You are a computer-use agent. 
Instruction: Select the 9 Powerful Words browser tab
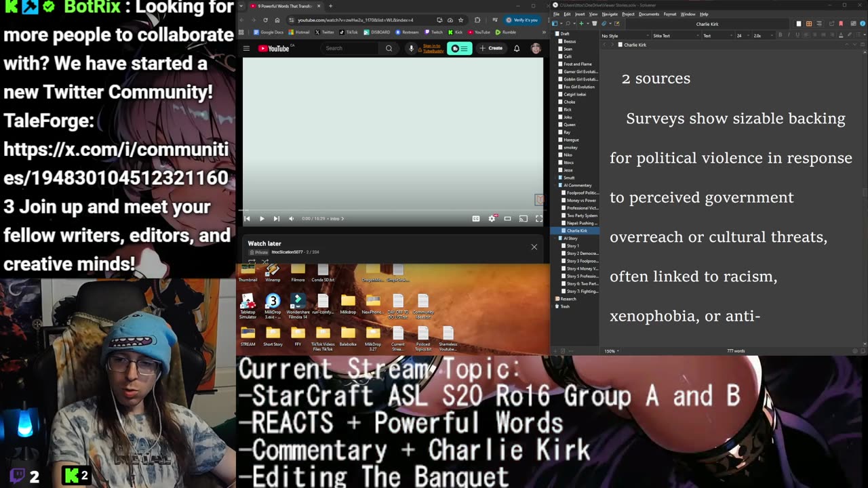(283, 6)
